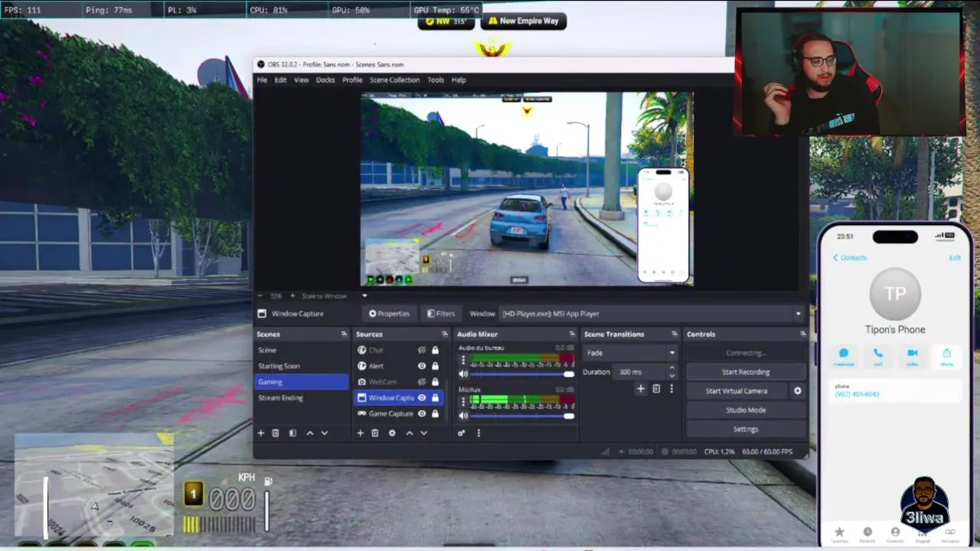Hide the Game Capture source
The width and height of the screenshot is (980, 551).
[x=422, y=414]
